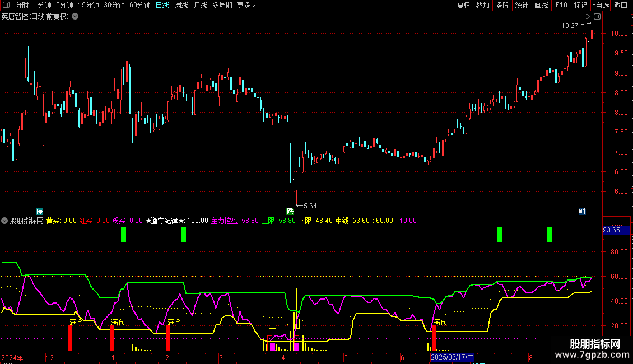Click the 复权 button

[463, 6]
